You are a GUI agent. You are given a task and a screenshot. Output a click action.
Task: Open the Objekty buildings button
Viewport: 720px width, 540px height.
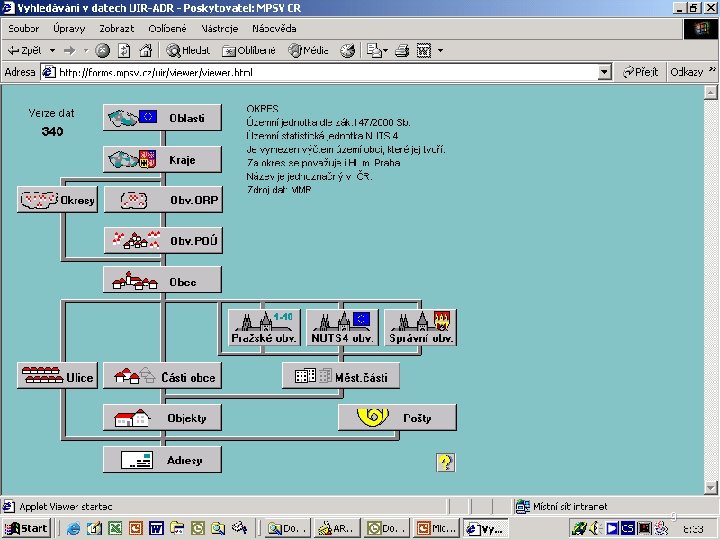click(x=162, y=417)
